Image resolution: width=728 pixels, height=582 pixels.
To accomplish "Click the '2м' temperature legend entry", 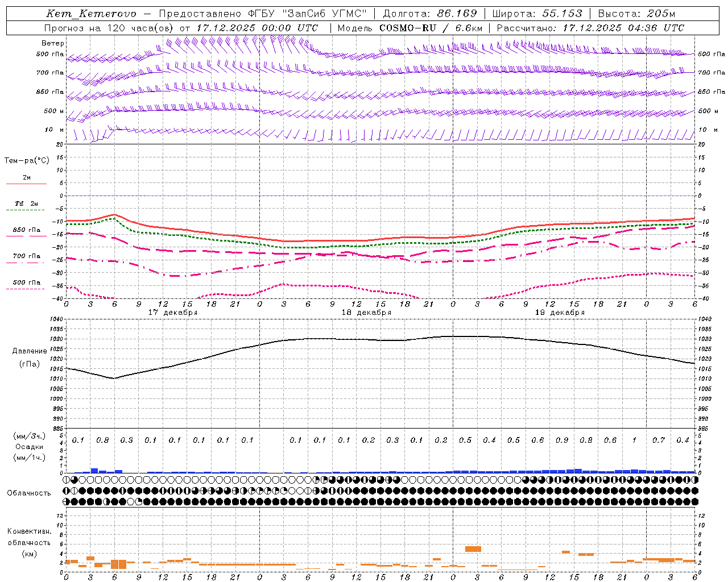I will (x=27, y=178).
